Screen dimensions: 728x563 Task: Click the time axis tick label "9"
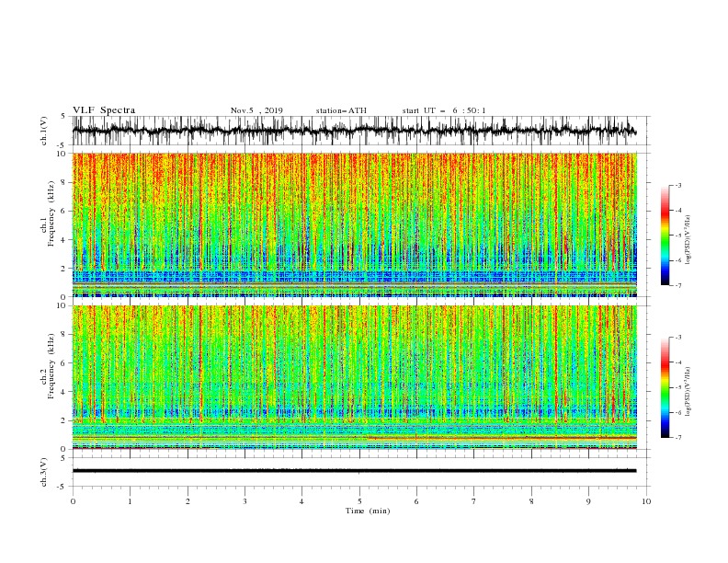tap(588, 501)
